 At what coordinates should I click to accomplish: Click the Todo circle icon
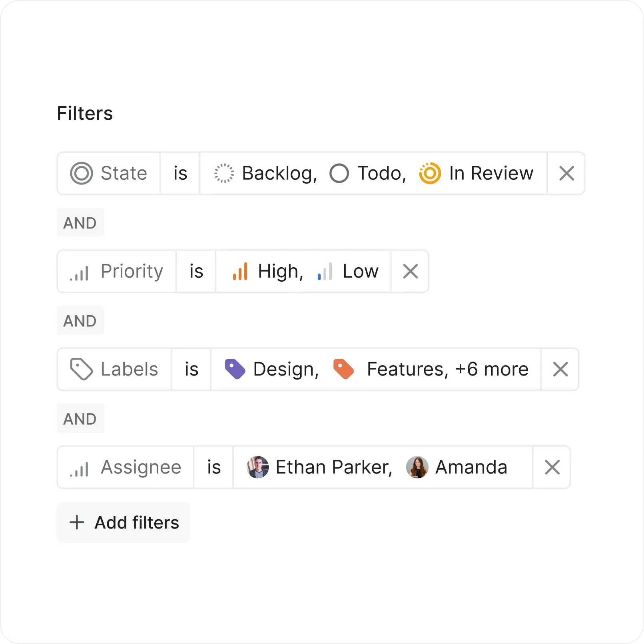click(x=339, y=173)
